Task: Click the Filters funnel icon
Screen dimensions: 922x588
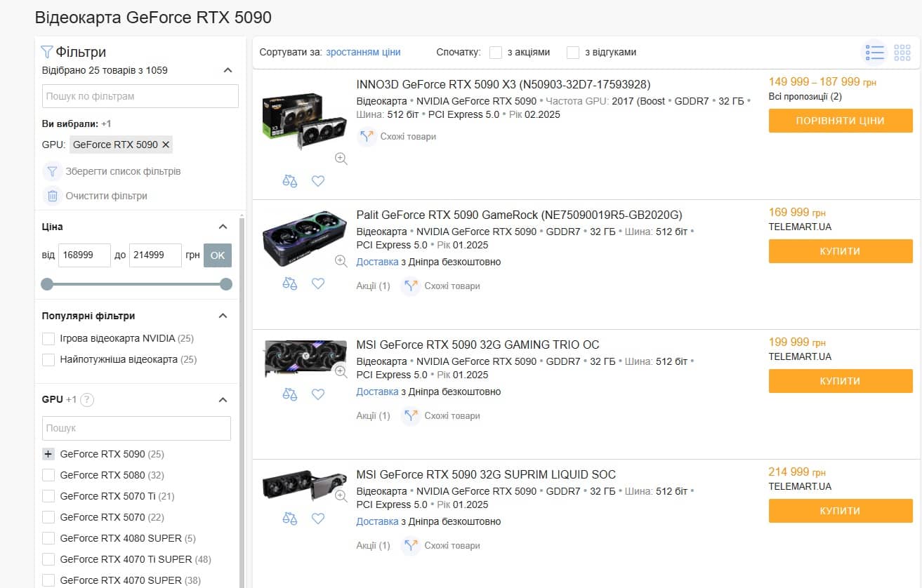Action: 47,52
